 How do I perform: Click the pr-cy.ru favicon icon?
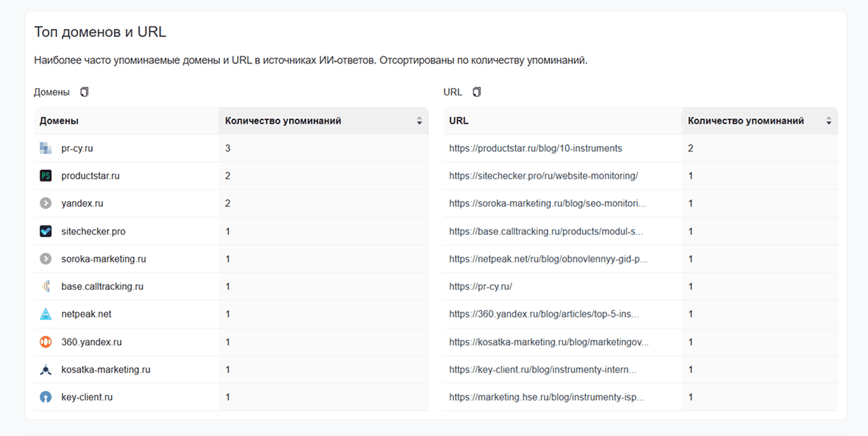click(46, 148)
